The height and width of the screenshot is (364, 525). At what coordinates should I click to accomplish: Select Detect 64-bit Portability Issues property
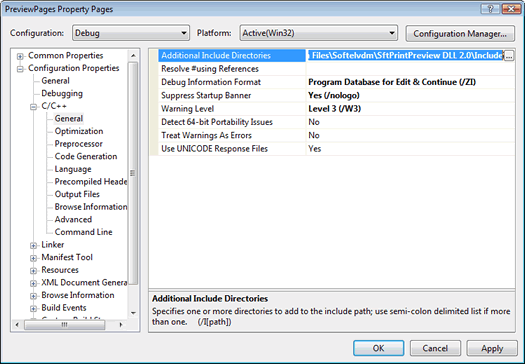(232, 122)
